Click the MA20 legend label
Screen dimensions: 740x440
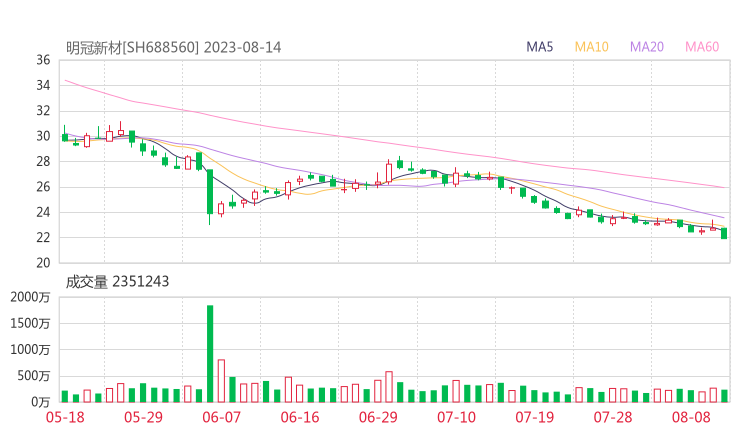point(647,47)
